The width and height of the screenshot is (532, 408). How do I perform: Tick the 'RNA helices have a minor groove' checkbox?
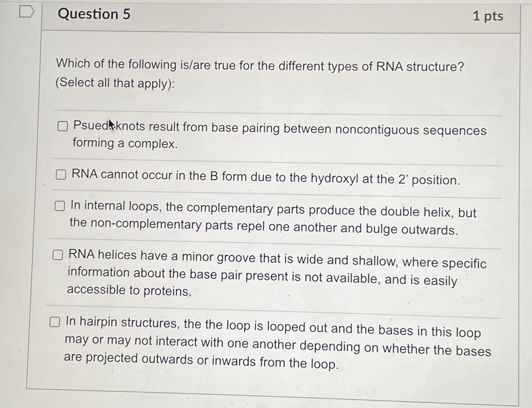pos(58,255)
